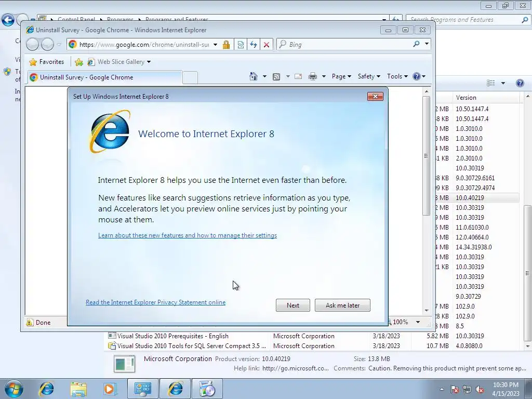Open Windows Media Player in taskbar
Viewport: 532px width, 399px height.
(110, 389)
